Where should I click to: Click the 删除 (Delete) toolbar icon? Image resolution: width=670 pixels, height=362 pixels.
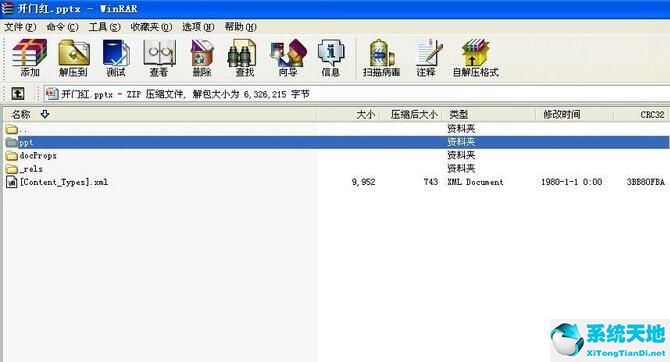click(202, 58)
